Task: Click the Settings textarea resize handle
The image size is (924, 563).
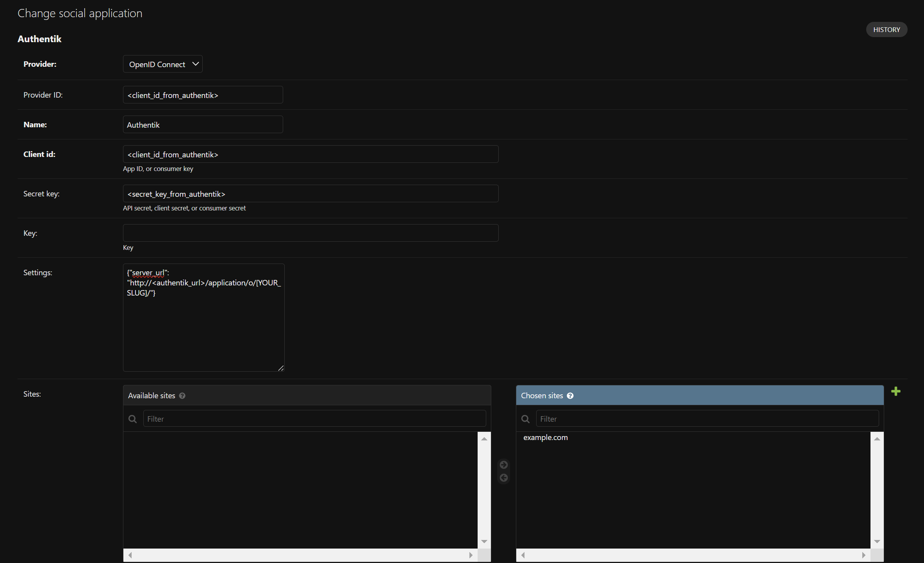Action: (281, 368)
